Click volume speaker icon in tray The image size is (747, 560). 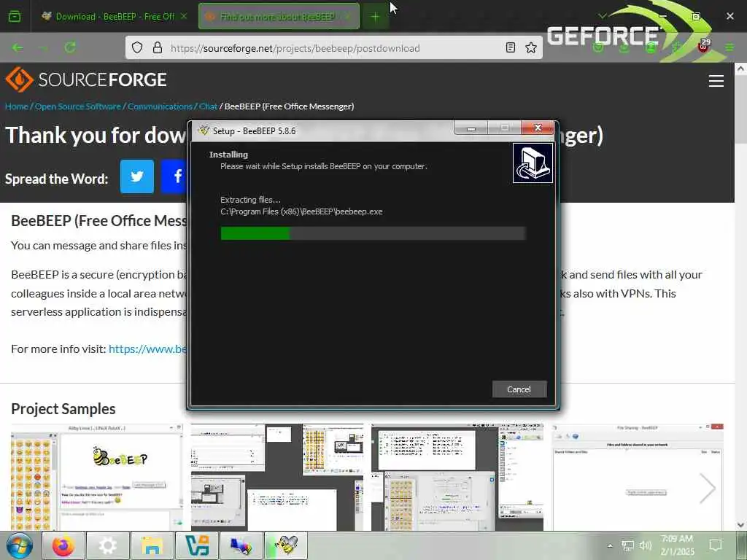(x=646, y=545)
